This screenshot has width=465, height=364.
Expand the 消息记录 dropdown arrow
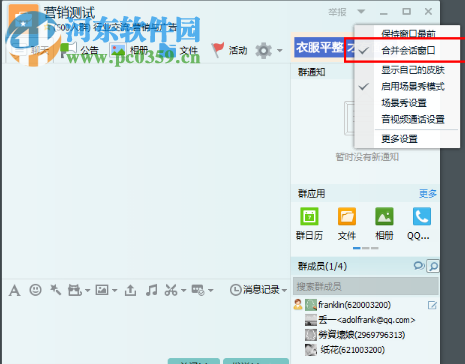pos(284,290)
